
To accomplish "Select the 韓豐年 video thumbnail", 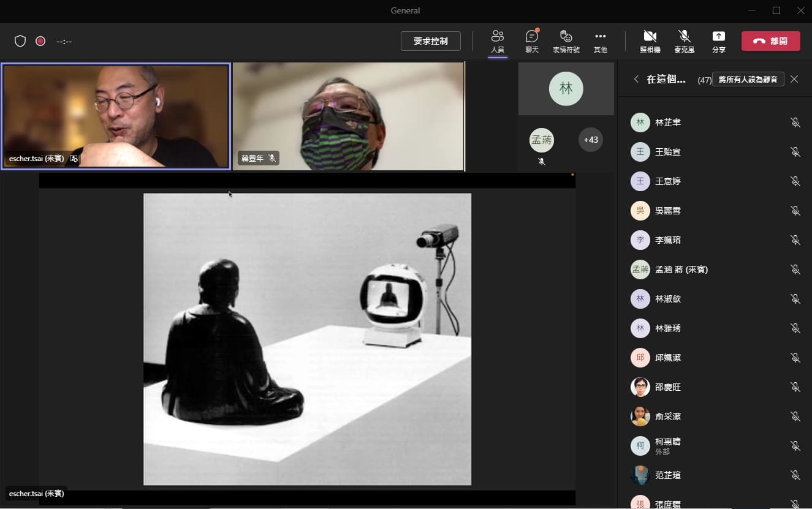I will click(348, 116).
